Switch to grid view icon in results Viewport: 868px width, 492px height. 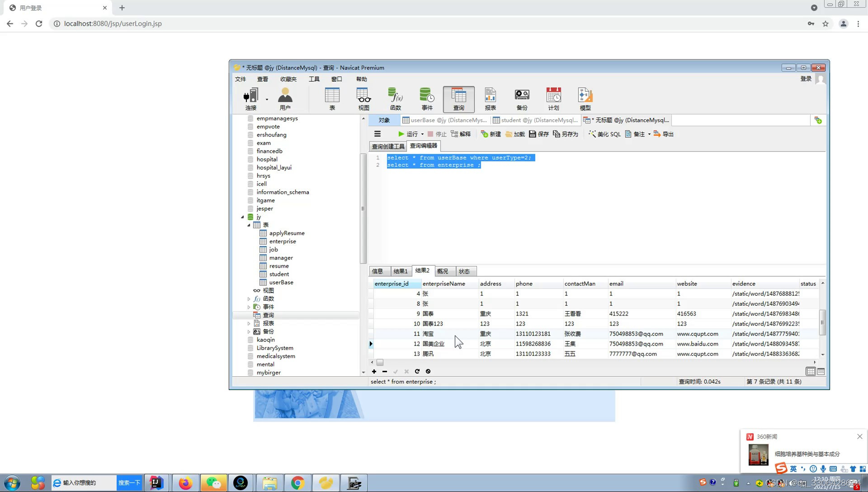pyautogui.click(x=811, y=371)
